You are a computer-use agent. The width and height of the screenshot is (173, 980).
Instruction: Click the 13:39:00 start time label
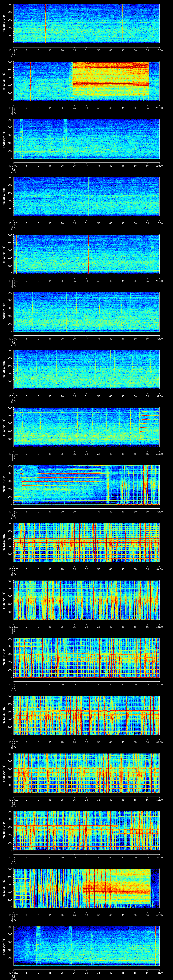point(14,915)
